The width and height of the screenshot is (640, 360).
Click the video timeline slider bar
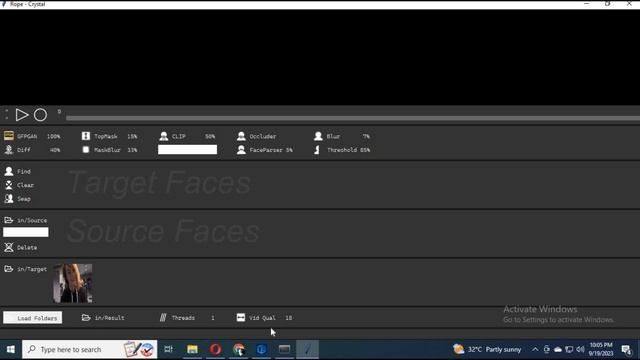pos(353,118)
